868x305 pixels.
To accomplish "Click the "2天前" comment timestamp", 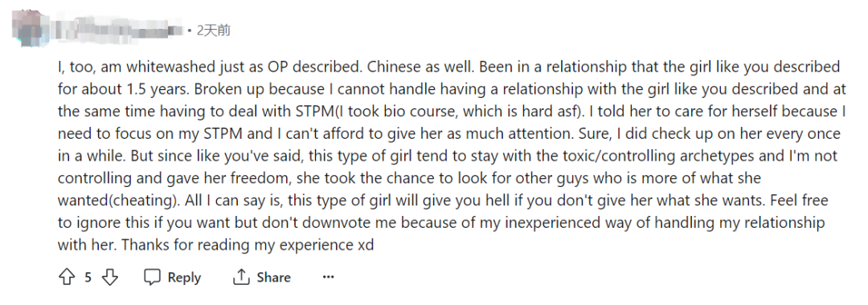I will pyautogui.click(x=214, y=31).
